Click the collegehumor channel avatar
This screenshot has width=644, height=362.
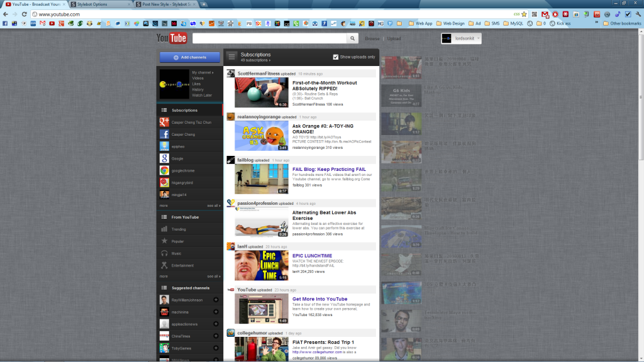tap(231, 333)
